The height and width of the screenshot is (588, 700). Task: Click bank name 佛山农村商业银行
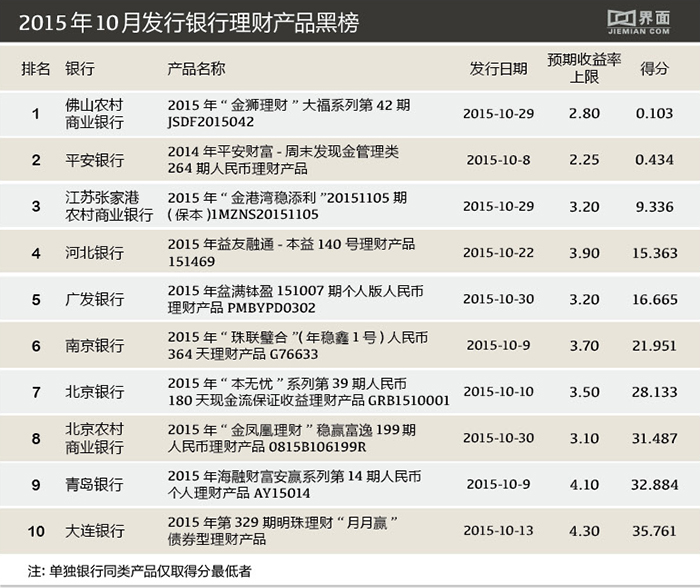tap(95, 113)
